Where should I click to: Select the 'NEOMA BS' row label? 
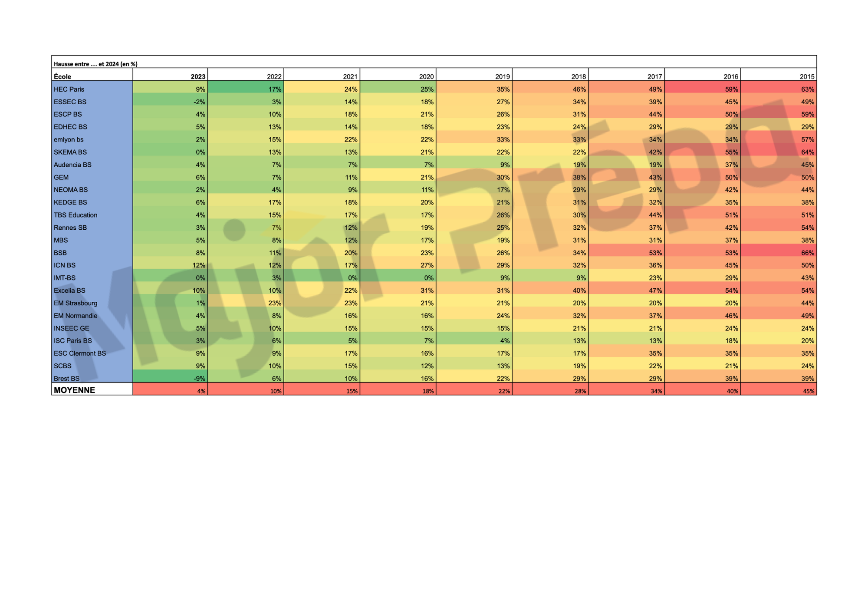[x=71, y=190]
